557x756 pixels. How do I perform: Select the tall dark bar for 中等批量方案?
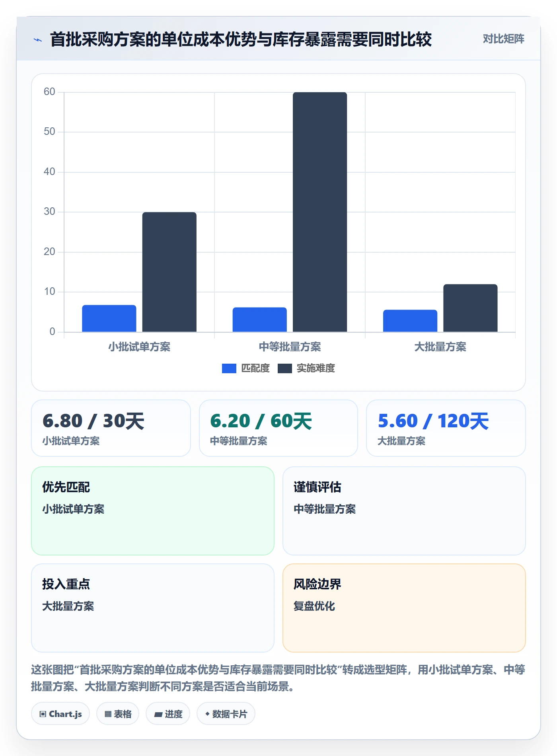320,212
